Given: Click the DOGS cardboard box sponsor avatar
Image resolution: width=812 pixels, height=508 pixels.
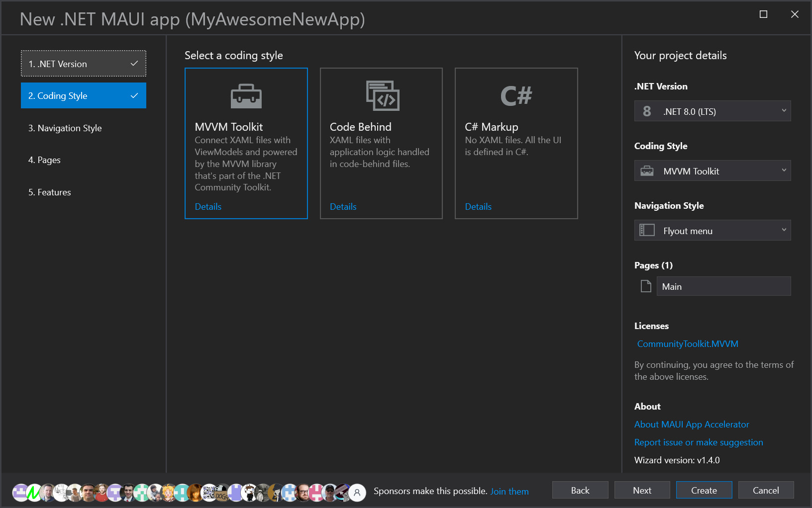Looking at the screenshot, I should point(221,493).
